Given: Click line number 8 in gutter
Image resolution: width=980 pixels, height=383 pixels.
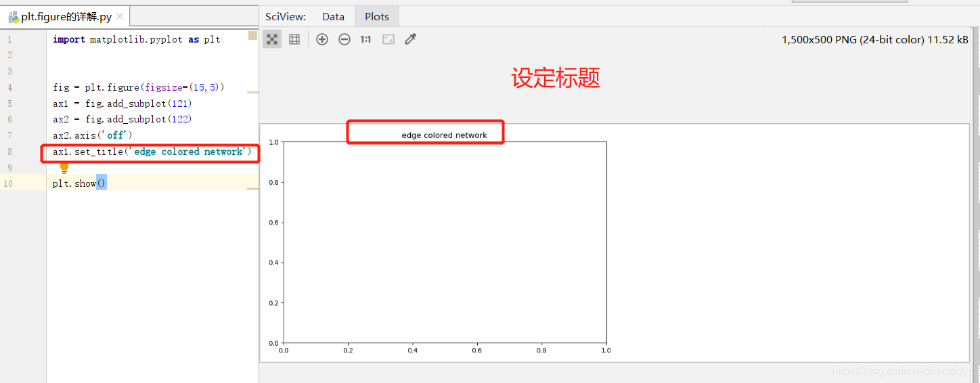Looking at the screenshot, I should pos(9,152).
